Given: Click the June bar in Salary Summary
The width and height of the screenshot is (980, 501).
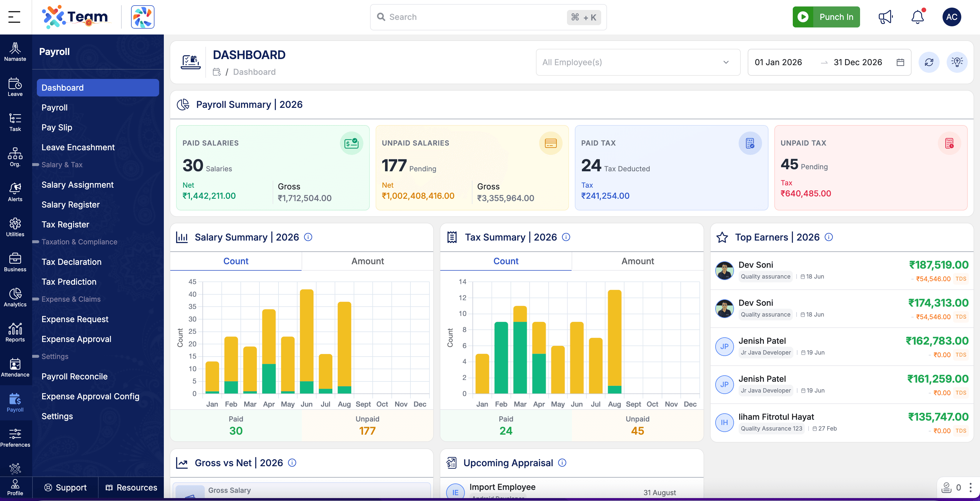Looking at the screenshot, I should [x=306, y=341].
